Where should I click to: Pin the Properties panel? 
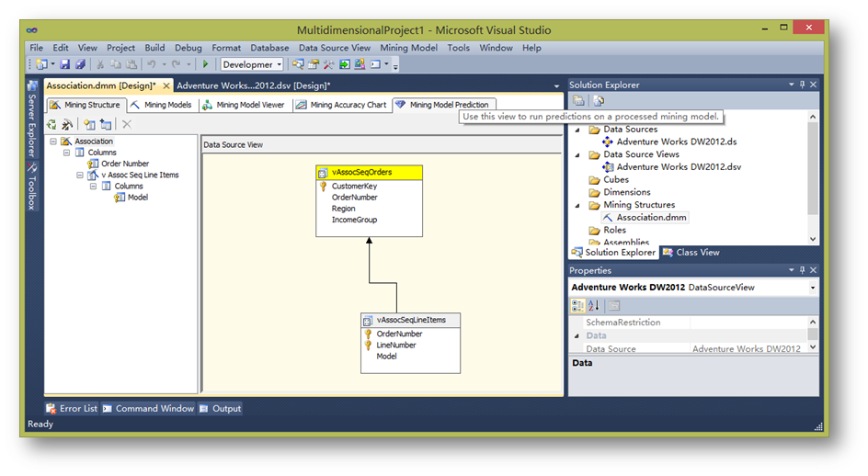point(802,270)
